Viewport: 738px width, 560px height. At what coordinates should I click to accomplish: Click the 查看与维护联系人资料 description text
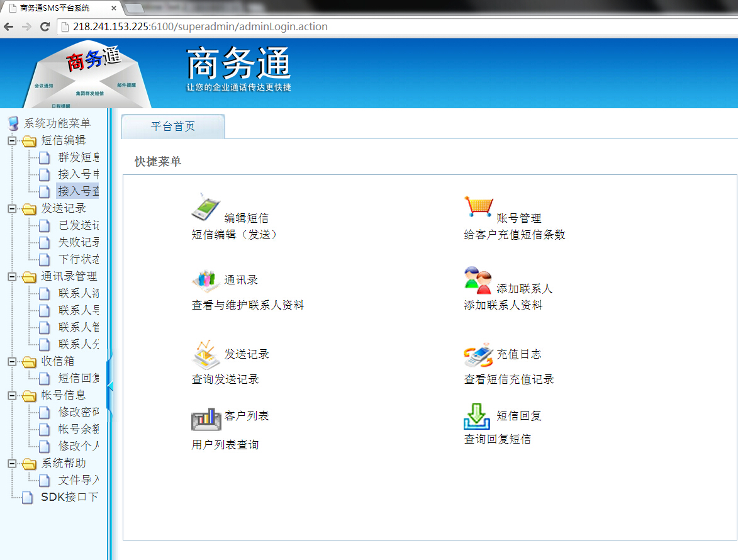pyautogui.click(x=247, y=305)
